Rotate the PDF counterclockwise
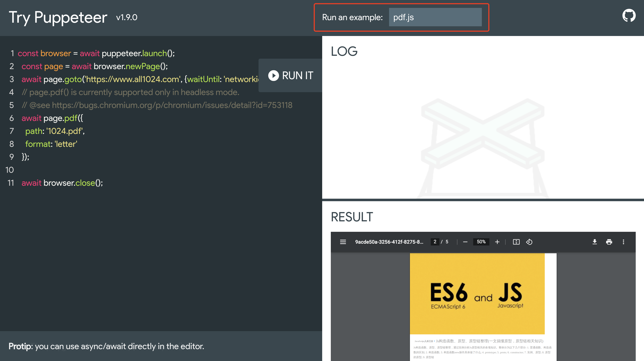Image resolution: width=644 pixels, height=361 pixels. coord(529,242)
